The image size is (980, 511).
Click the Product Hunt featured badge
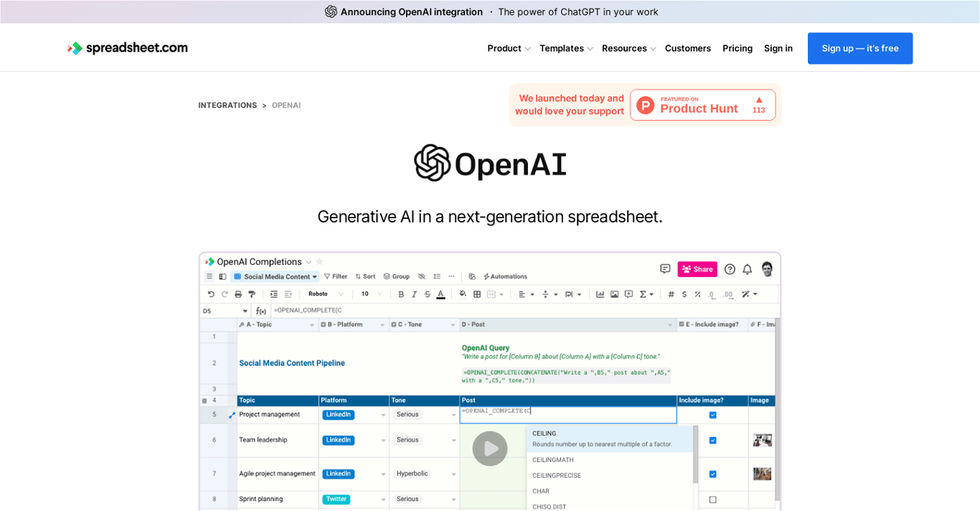pyautogui.click(x=702, y=105)
